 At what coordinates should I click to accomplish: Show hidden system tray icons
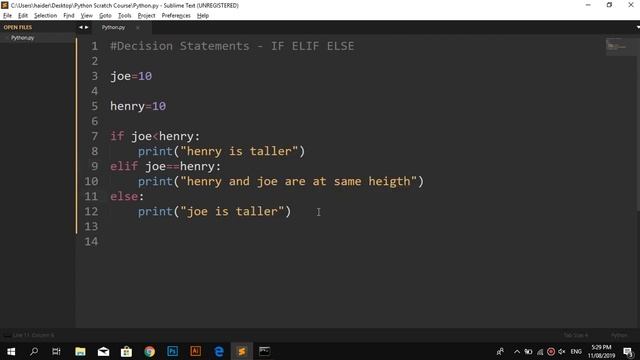(x=517, y=351)
